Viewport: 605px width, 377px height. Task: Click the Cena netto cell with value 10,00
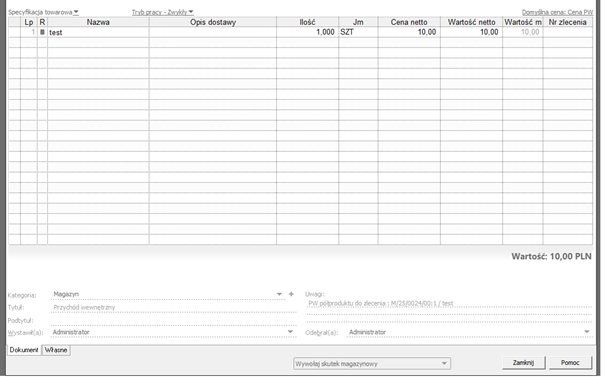pos(409,32)
